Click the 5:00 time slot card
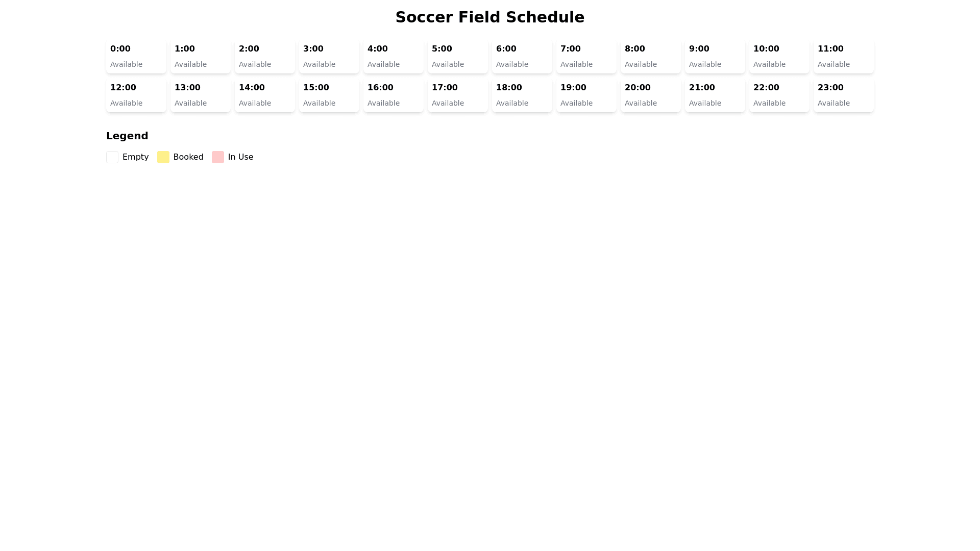The height and width of the screenshot is (551, 980). click(457, 56)
